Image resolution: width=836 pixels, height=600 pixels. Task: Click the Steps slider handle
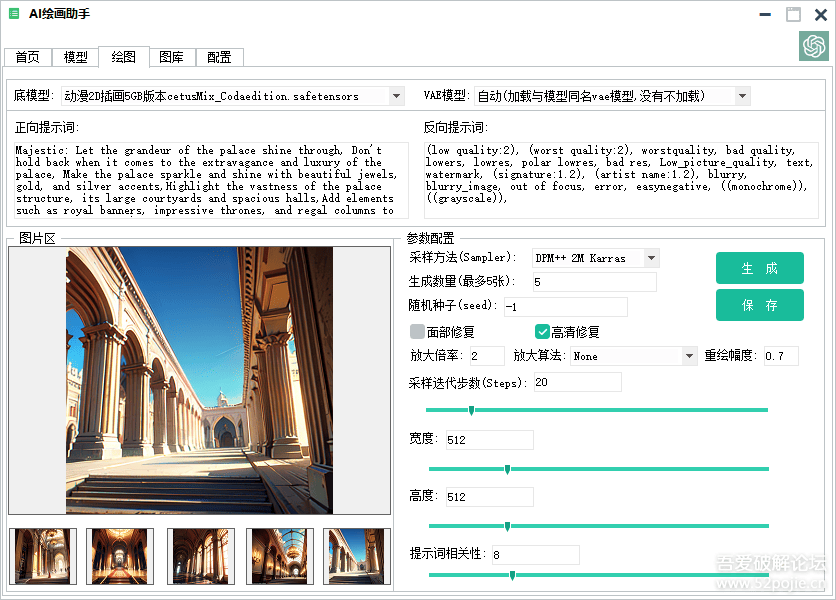click(x=471, y=410)
